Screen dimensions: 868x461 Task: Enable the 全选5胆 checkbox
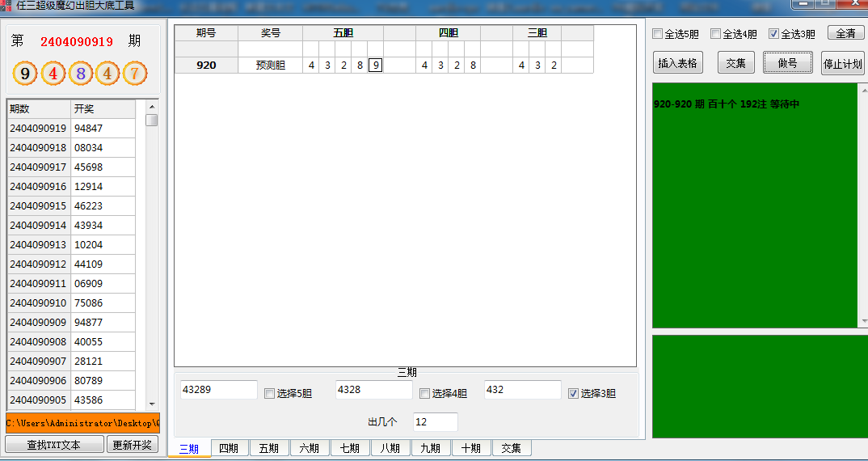tap(658, 34)
